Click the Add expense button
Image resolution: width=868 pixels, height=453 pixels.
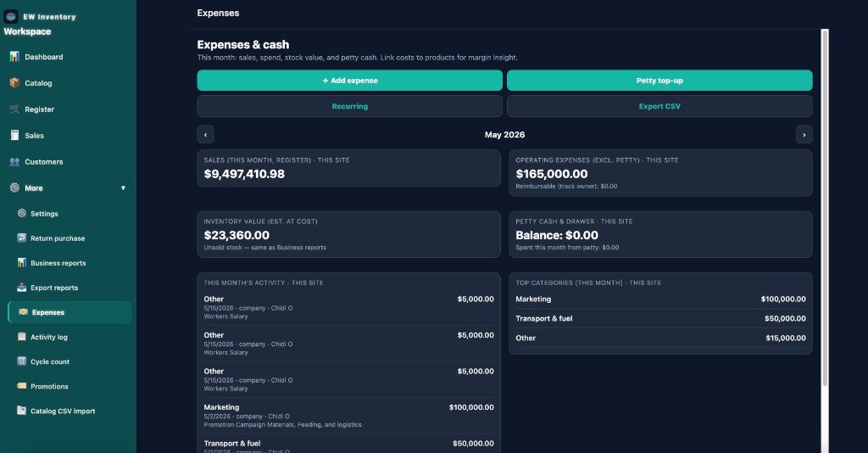click(x=350, y=81)
